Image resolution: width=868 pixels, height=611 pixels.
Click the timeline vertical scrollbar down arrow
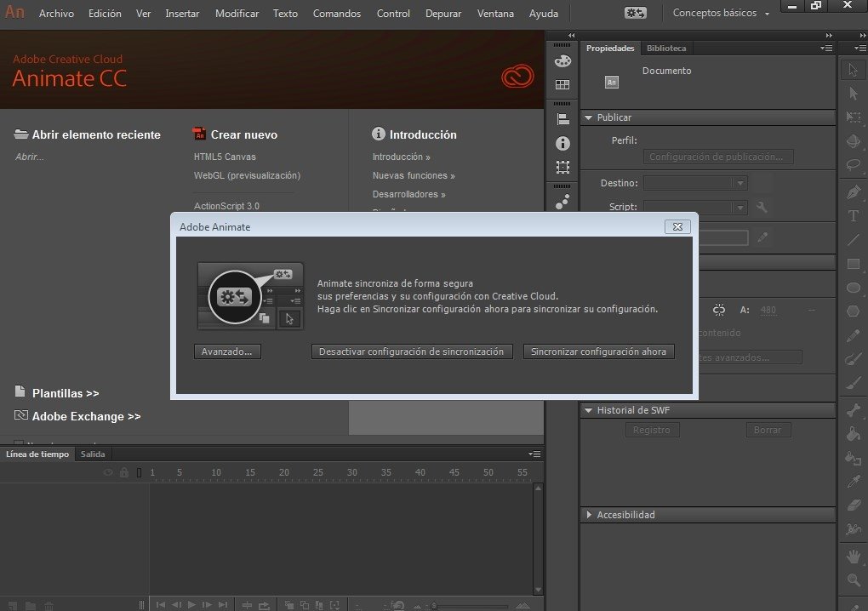[x=538, y=590]
